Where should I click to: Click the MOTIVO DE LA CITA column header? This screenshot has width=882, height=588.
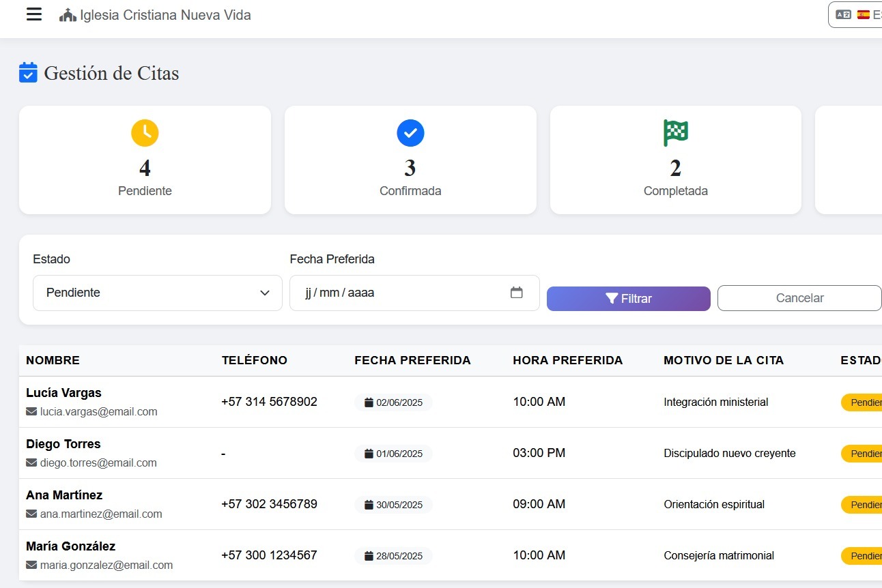(724, 360)
